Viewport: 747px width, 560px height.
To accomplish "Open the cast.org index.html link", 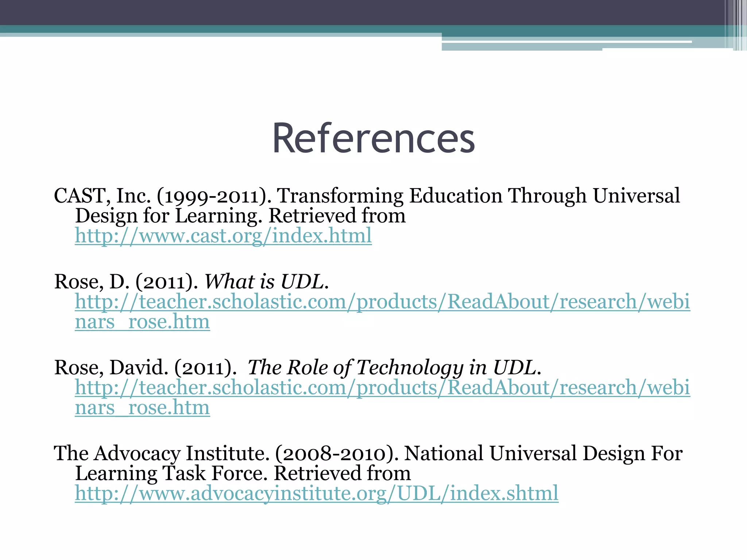I will click(x=223, y=236).
